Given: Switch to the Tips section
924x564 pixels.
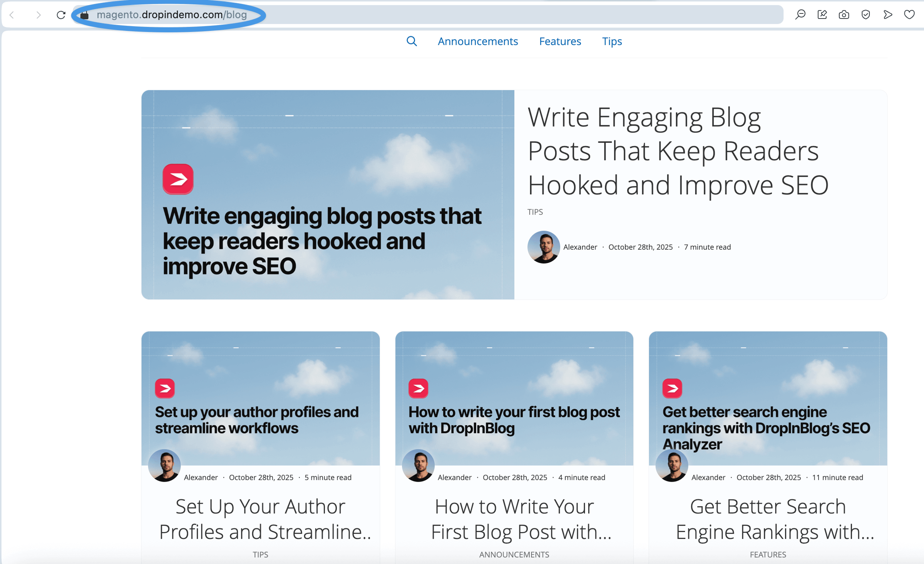Looking at the screenshot, I should coord(612,41).
